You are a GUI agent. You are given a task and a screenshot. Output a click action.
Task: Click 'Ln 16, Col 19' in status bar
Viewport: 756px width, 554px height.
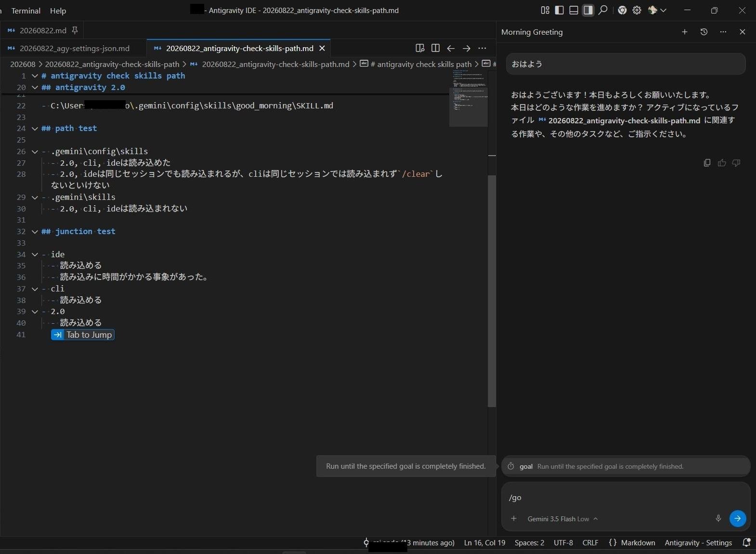(x=484, y=543)
